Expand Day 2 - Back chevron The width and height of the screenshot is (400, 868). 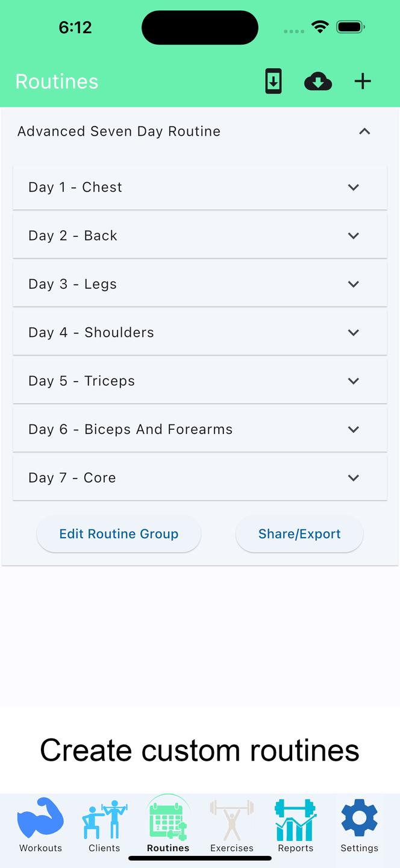coord(354,236)
